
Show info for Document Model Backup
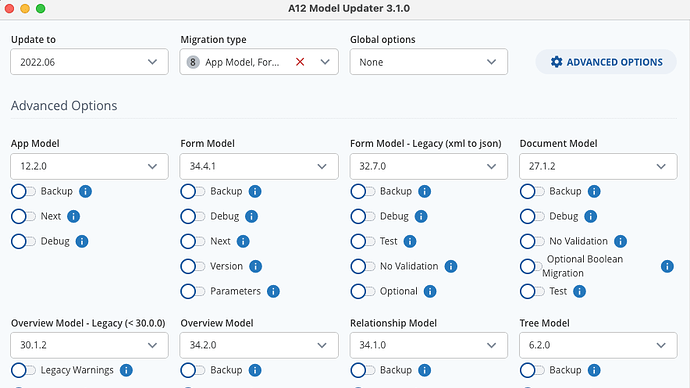[594, 191]
